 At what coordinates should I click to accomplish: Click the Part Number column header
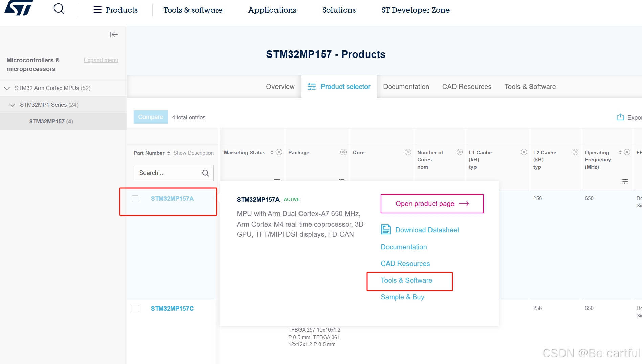[149, 153]
